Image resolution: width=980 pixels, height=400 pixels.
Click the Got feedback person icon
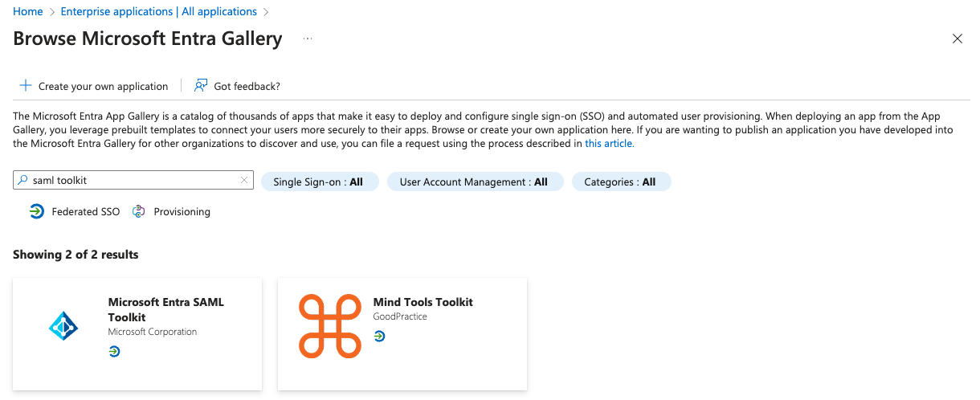[201, 86]
